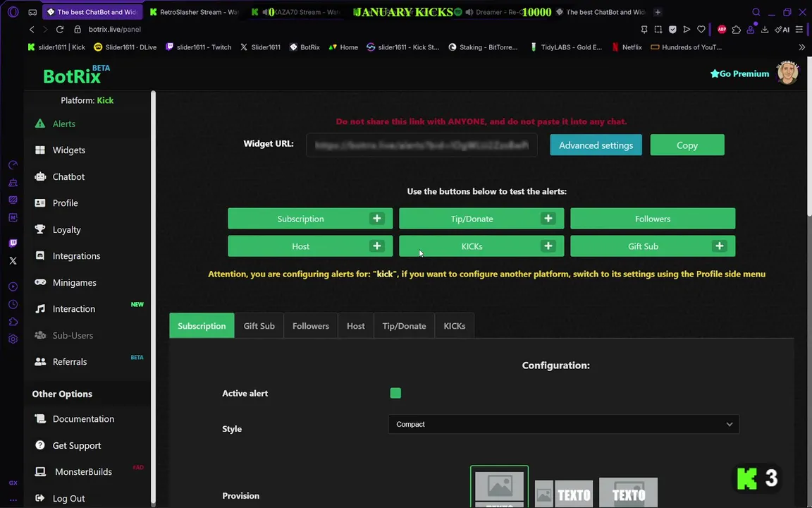
Task: Select the image-beside-TEXTO provision layout
Action: point(563,493)
